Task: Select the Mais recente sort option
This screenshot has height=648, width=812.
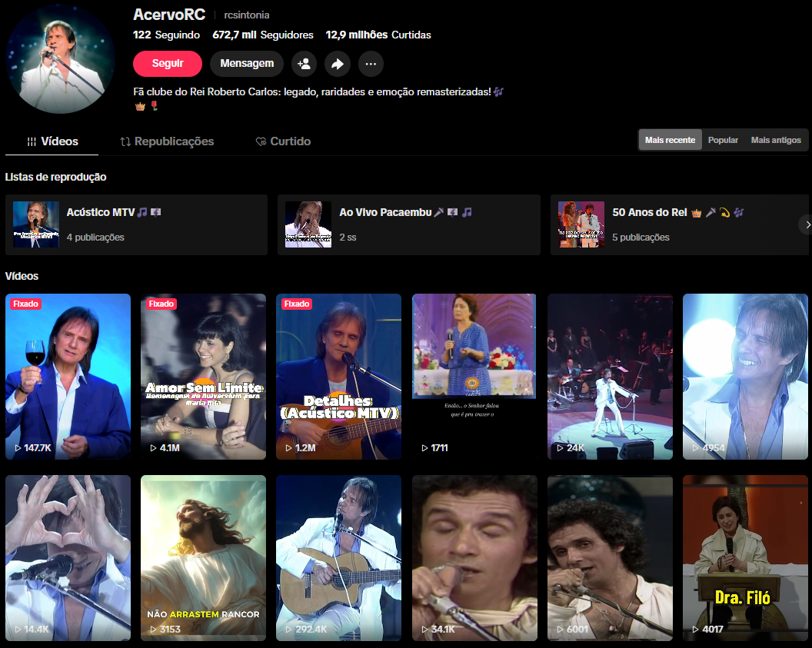Action: (670, 140)
